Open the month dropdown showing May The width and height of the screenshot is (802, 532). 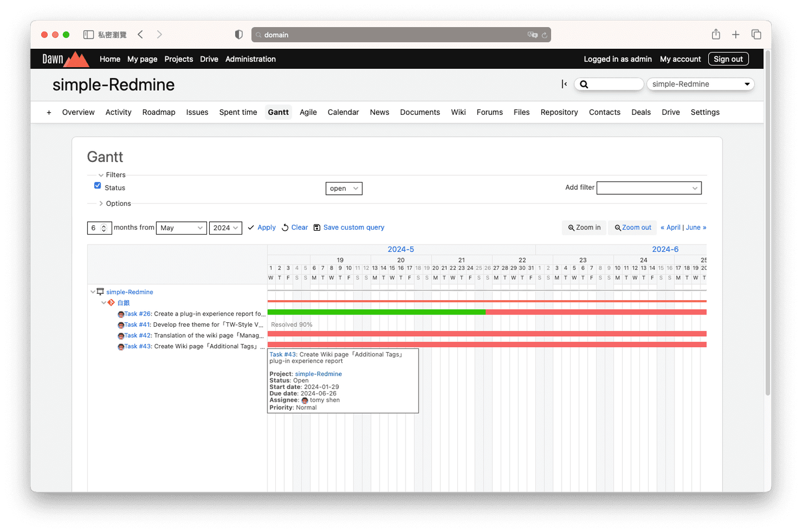[x=181, y=227]
